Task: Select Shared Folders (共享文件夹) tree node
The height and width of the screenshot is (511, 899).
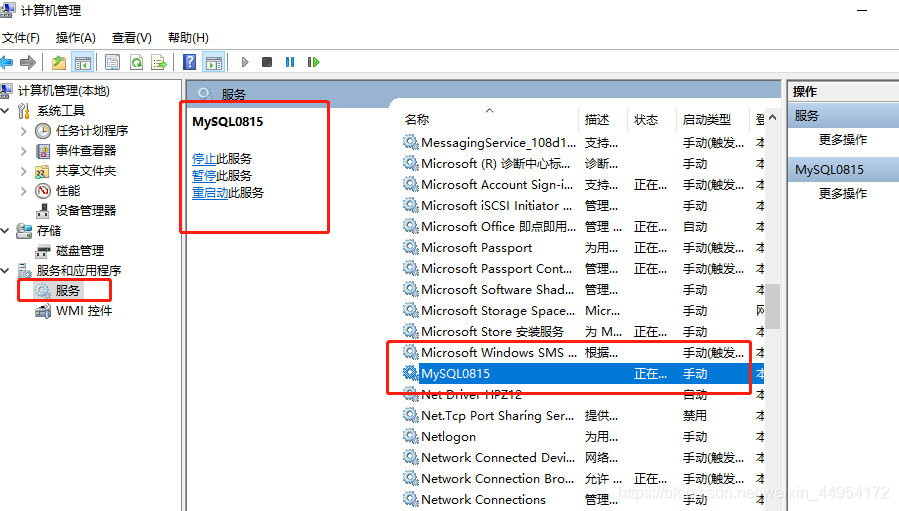Action: click(86, 171)
